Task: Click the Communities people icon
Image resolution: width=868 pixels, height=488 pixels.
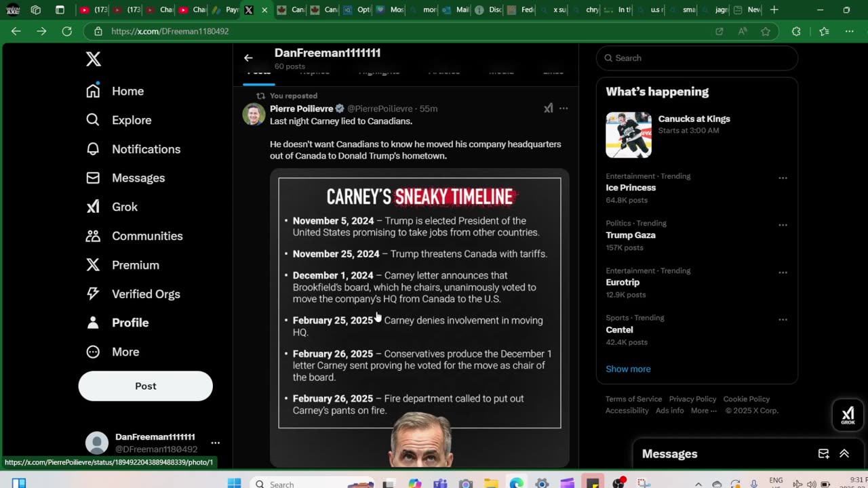Action: coord(93,236)
